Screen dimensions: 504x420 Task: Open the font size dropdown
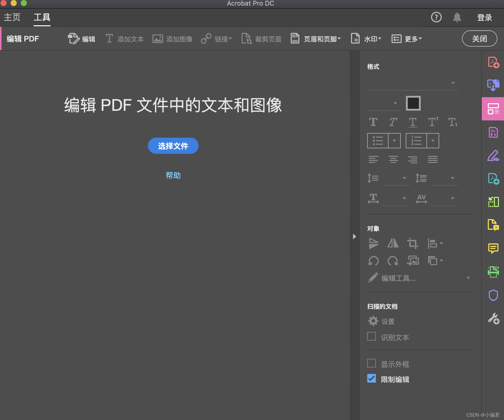(x=384, y=103)
